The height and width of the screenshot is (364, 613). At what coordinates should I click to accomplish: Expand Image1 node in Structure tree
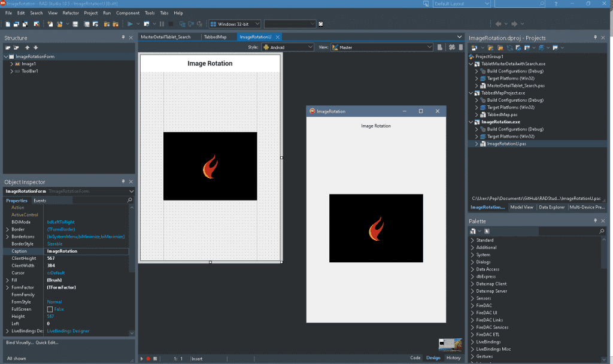pyautogui.click(x=12, y=63)
